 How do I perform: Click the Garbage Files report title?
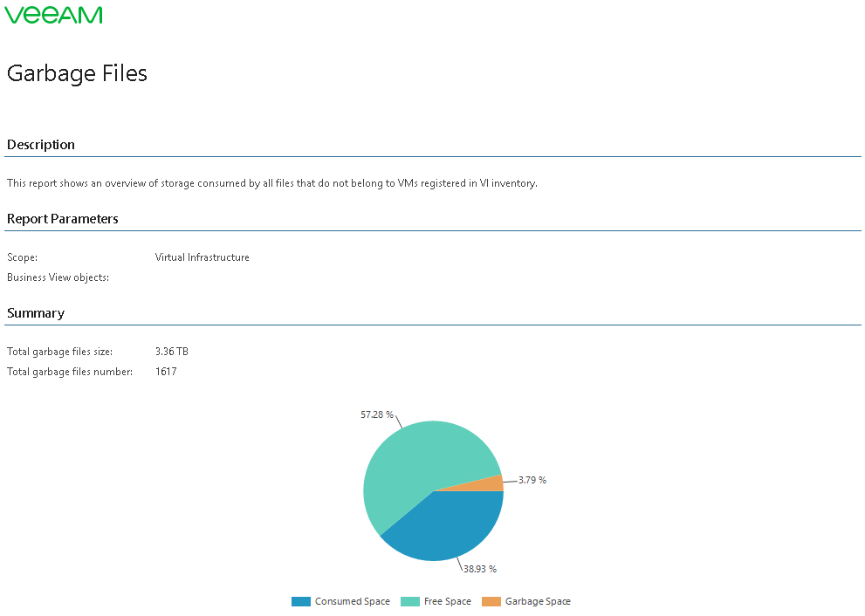[77, 73]
